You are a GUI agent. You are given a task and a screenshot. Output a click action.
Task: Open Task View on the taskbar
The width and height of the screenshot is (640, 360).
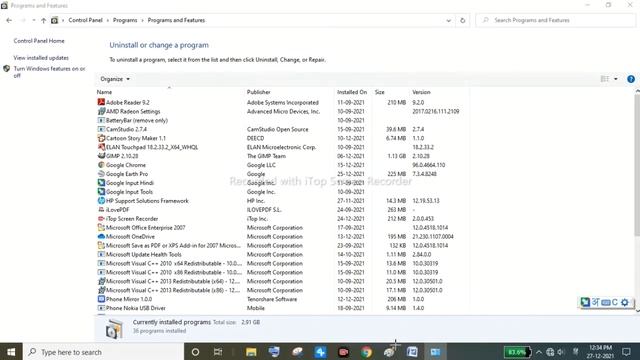(218, 352)
